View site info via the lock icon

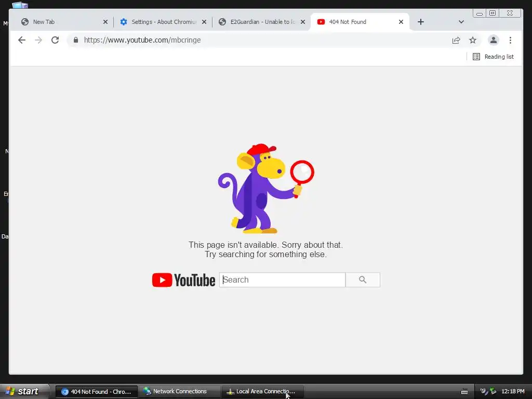coord(76,40)
